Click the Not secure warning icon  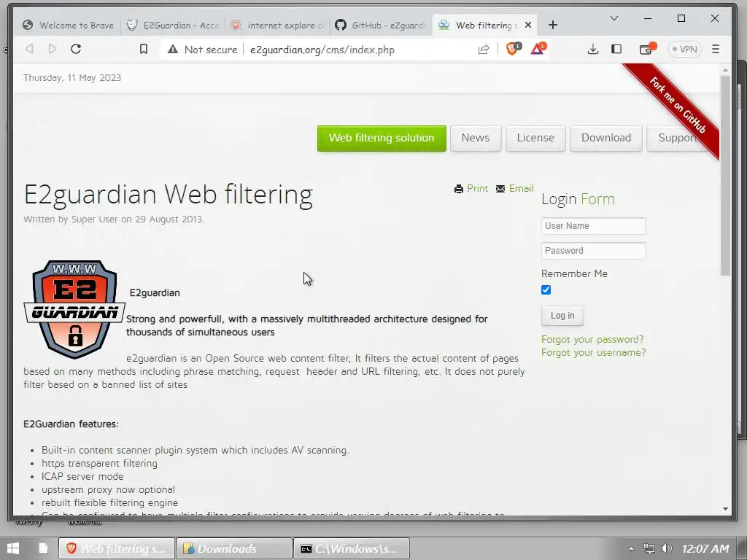pyautogui.click(x=173, y=50)
